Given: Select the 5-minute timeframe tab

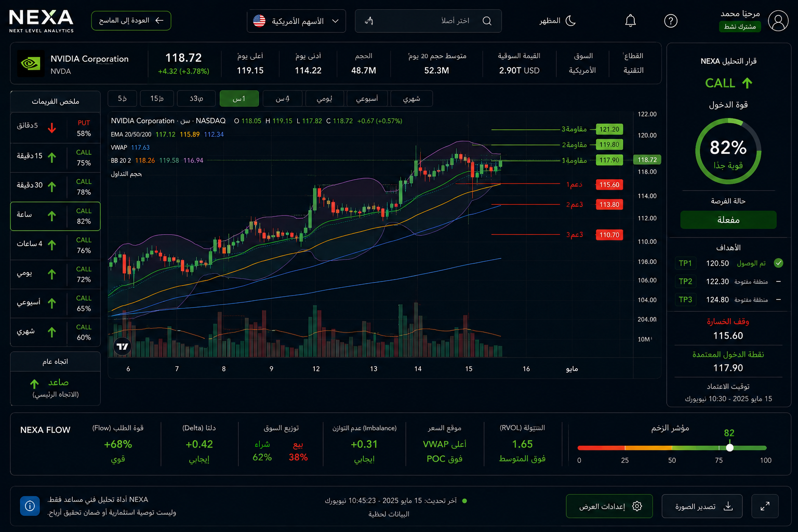Looking at the screenshot, I should (x=122, y=98).
